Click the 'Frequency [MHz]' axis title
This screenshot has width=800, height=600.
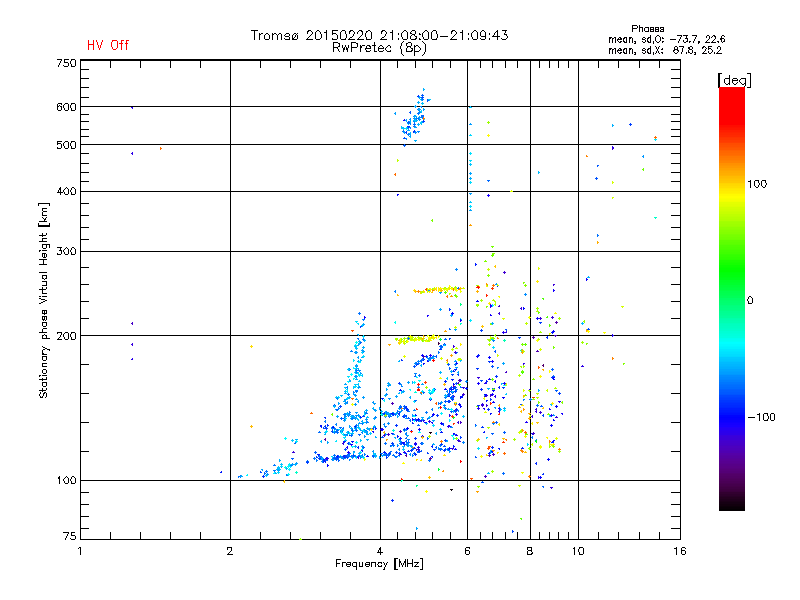point(379,564)
